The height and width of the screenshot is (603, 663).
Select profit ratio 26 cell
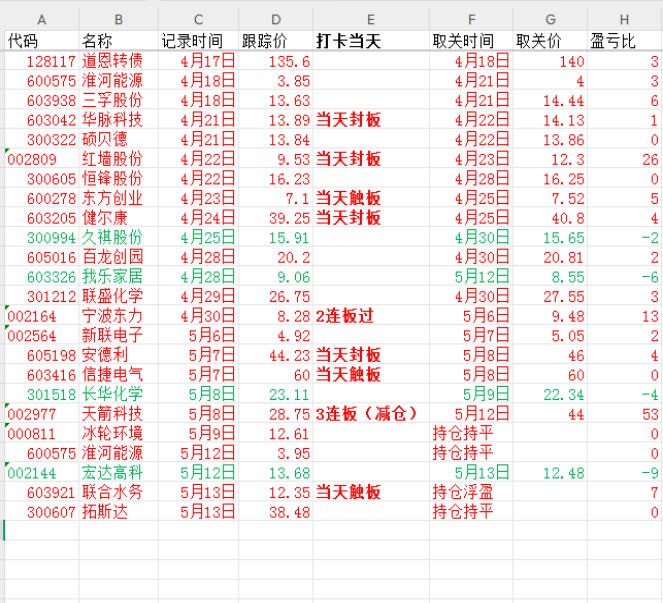(x=625, y=159)
